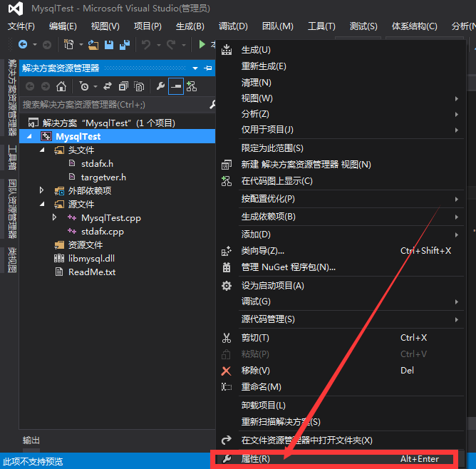The image size is (476, 469).
Task: Choose 移除(V) in context menu
Action: tap(341, 371)
